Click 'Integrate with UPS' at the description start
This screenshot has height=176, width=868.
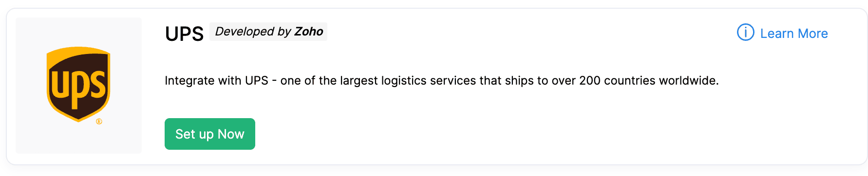[x=216, y=81]
